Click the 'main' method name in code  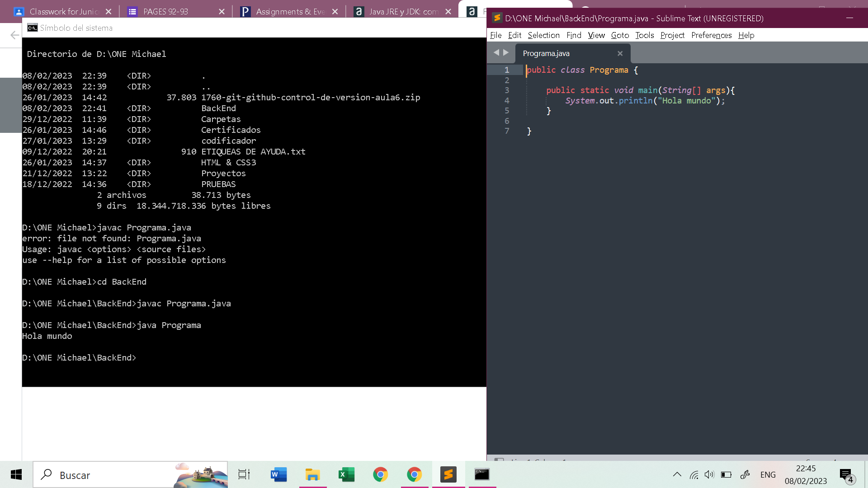(x=648, y=90)
